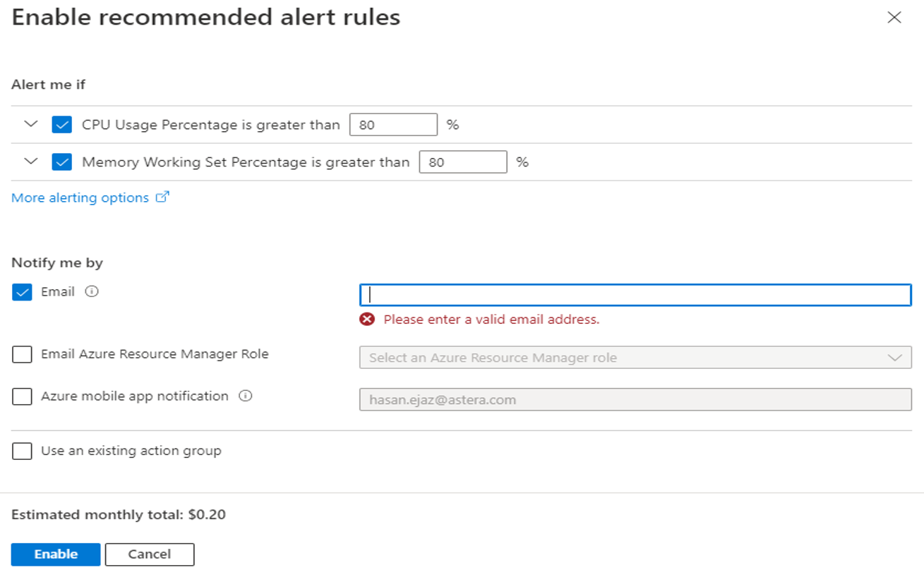
Task: Open Azure Resource Manager role dropdown
Action: (x=635, y=358)
